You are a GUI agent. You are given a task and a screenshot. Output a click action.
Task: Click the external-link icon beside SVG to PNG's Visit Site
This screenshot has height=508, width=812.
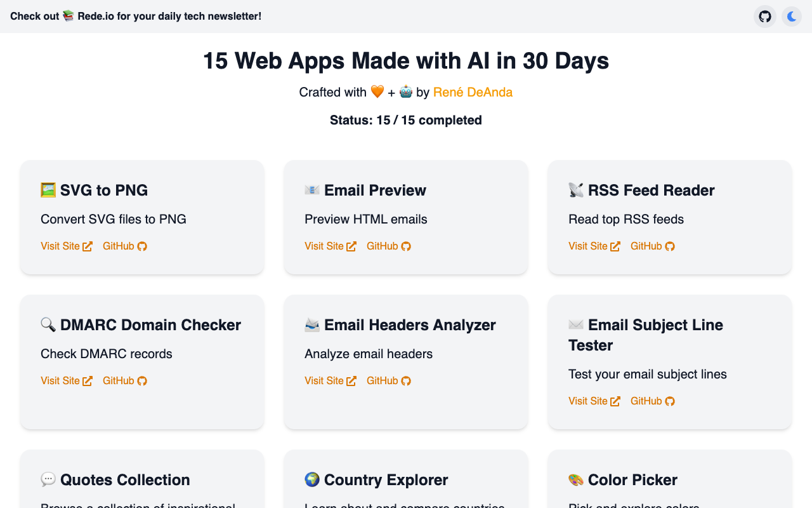(88, 246)
